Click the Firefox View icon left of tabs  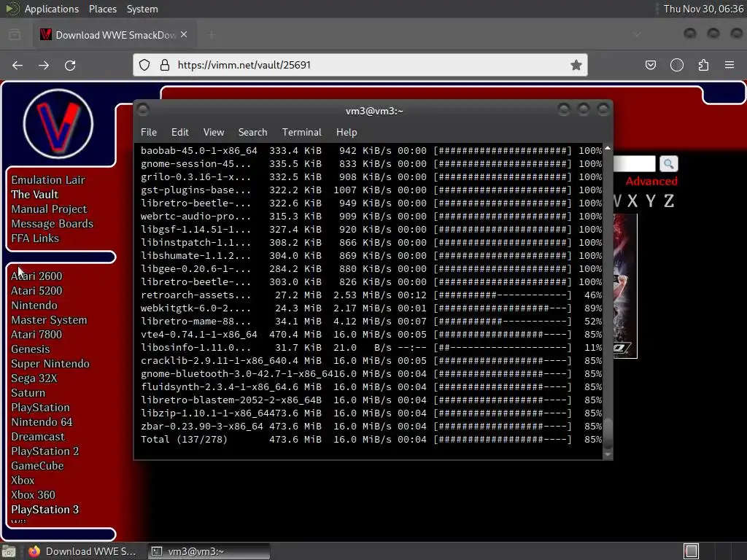[15, 35]
